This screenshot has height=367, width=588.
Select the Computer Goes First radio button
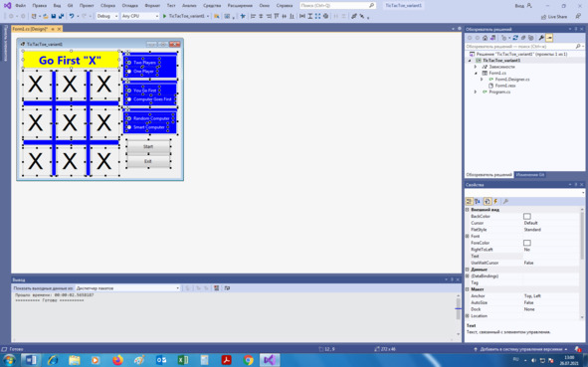click(149, 99)
